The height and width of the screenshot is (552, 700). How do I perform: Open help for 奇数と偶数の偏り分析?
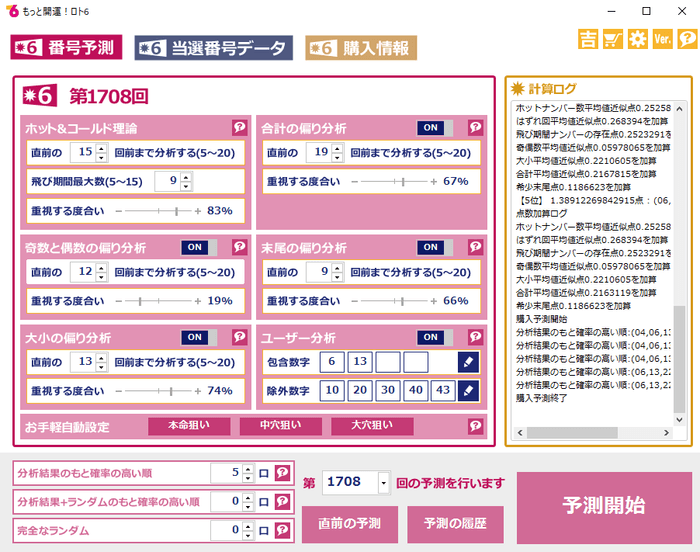[240, 247]
